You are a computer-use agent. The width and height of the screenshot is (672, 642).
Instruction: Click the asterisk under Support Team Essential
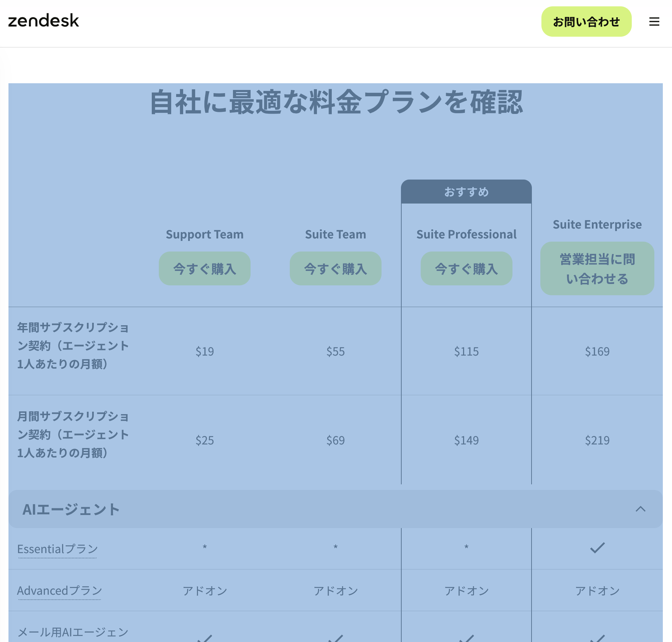(x=204, y=547)
